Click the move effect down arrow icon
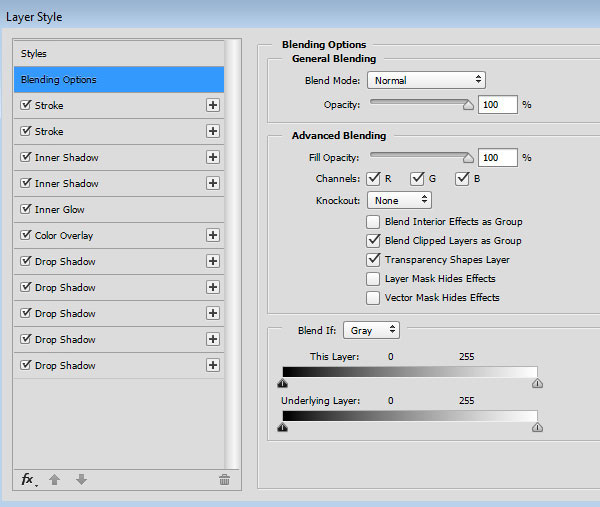 pyautogui.click(x=82, y=479)
